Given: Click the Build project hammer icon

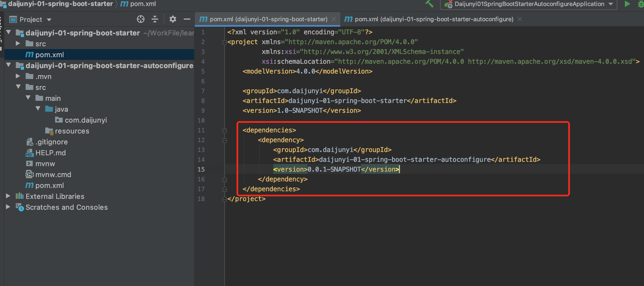Looking at the screenshot, I should (430, 4).
